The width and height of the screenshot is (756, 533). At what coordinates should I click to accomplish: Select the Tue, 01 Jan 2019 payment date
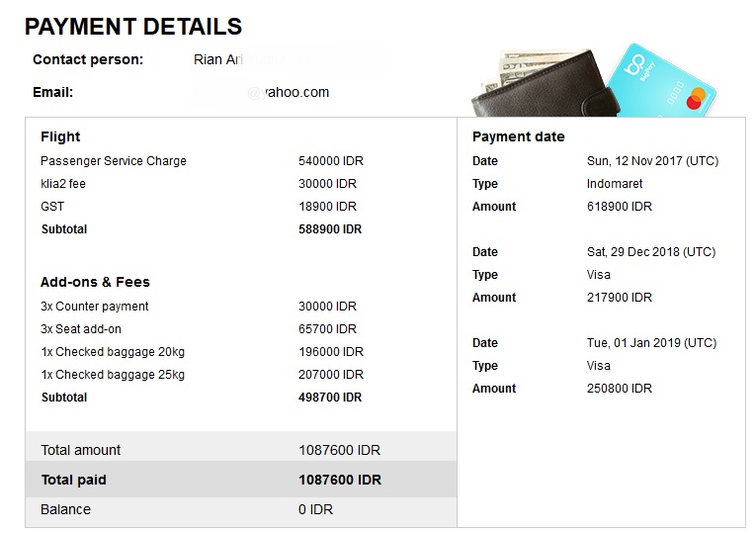pos(651,343)
